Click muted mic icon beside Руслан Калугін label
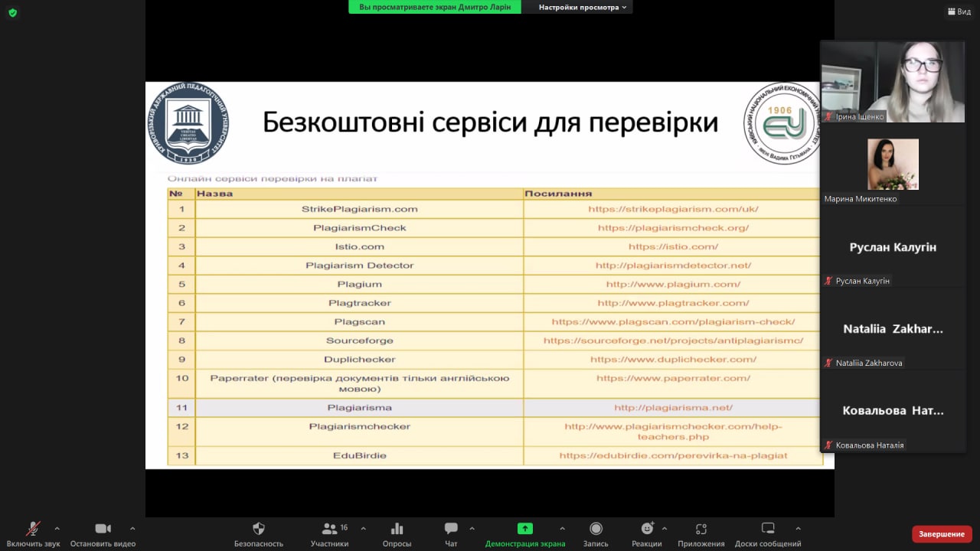Viewport: 980px width, 551px height. pos(828,281)
